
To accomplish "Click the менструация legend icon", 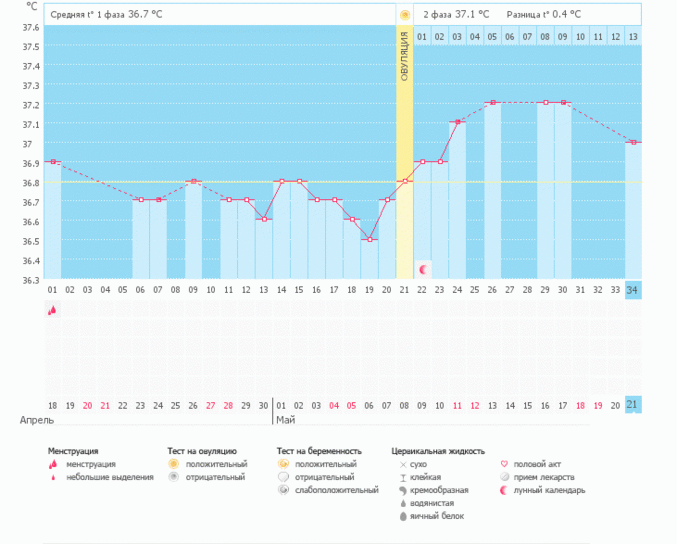I will coord(53,465).
